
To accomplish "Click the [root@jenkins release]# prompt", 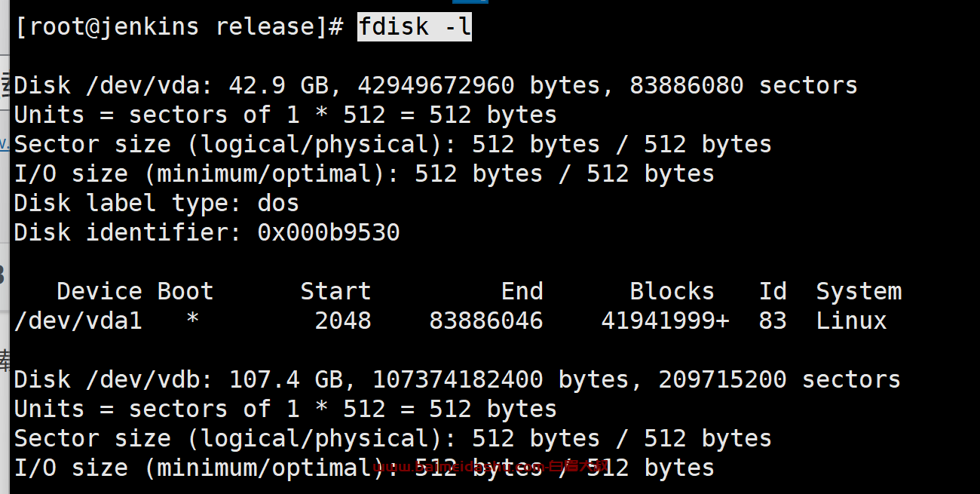I will 179,27.
